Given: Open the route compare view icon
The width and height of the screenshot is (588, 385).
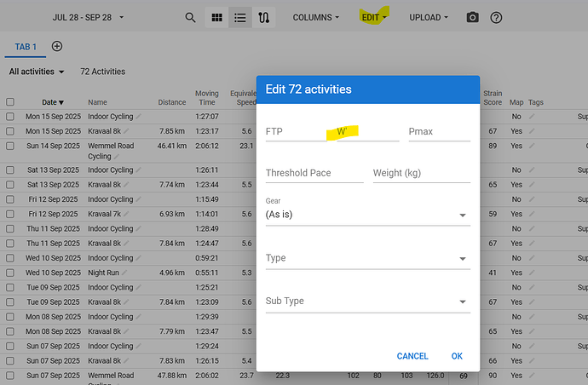Looking at the screenshot, I should [x=263, y=18].
